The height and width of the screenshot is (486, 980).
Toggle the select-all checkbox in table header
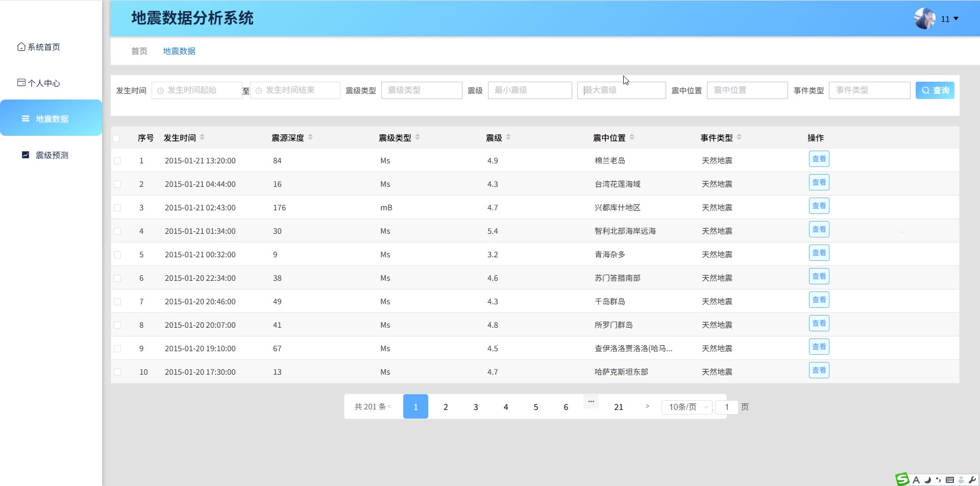point(116,138)
